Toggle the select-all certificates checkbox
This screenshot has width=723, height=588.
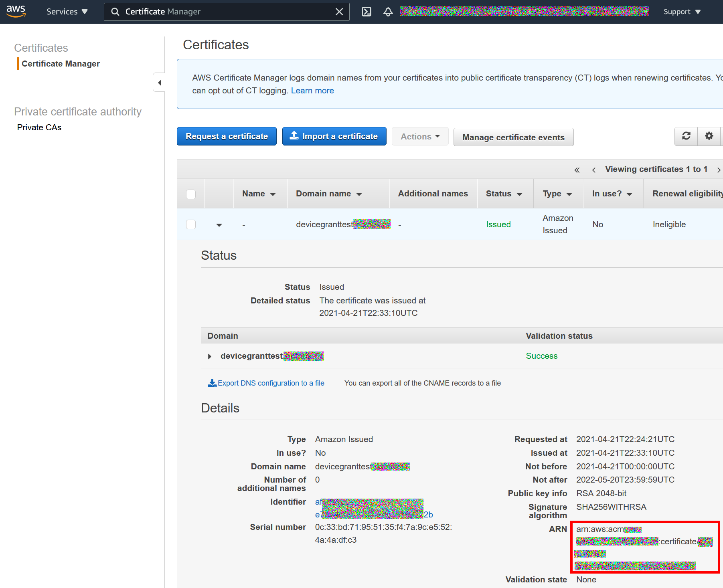coord(191,194)
